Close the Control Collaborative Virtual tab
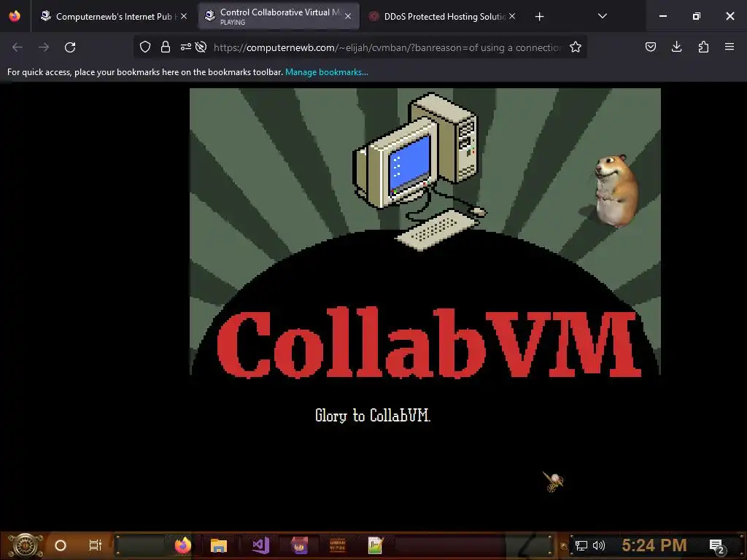The image size is (747, 560). (348, 16)
